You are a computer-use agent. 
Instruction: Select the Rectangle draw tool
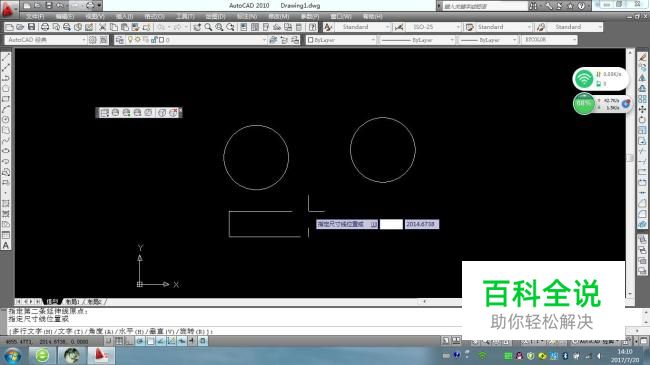point(6,99)
